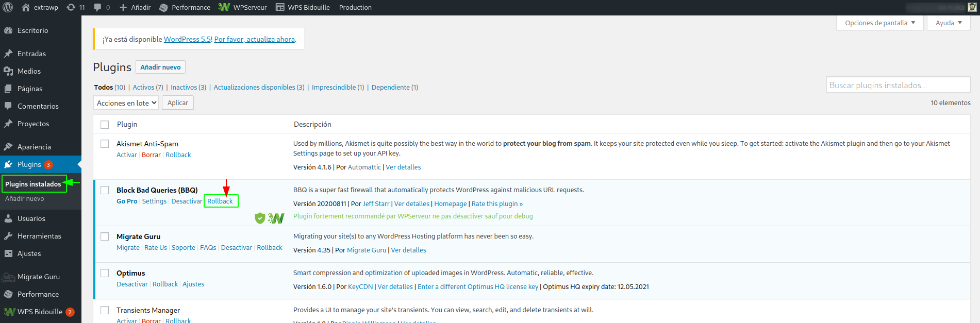Open Acciones en lote dropdown
The image size is (980, 323).
click(x=126, y=103)
